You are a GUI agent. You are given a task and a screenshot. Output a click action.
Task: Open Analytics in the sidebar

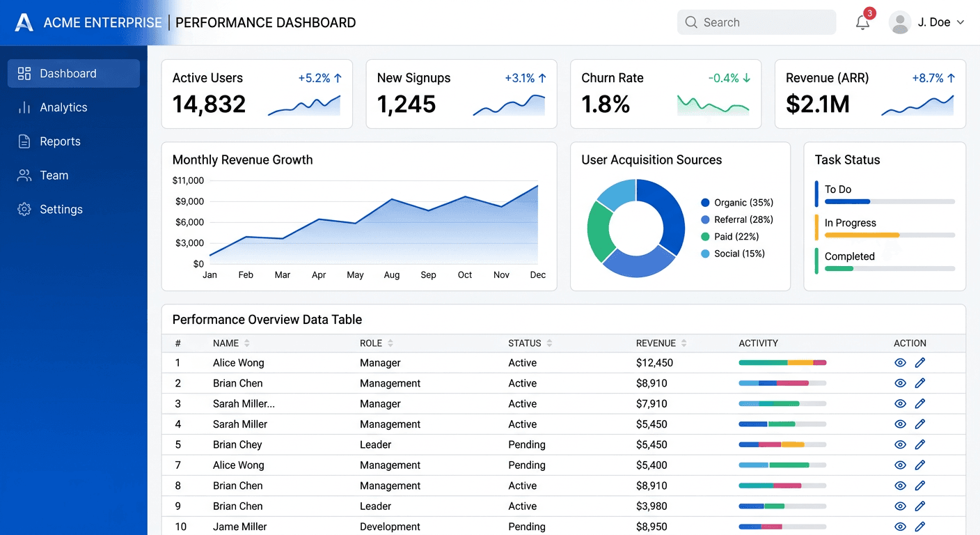tap(63, 107)
